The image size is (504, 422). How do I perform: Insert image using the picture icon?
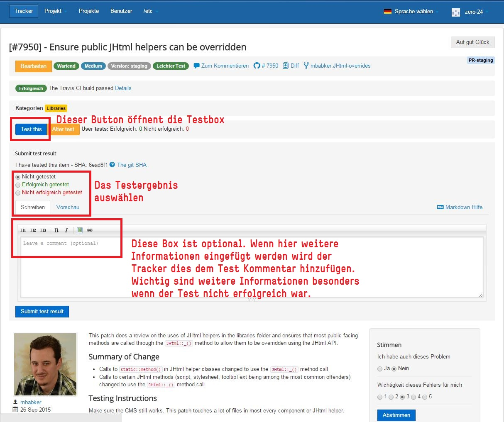click(80, 230)
